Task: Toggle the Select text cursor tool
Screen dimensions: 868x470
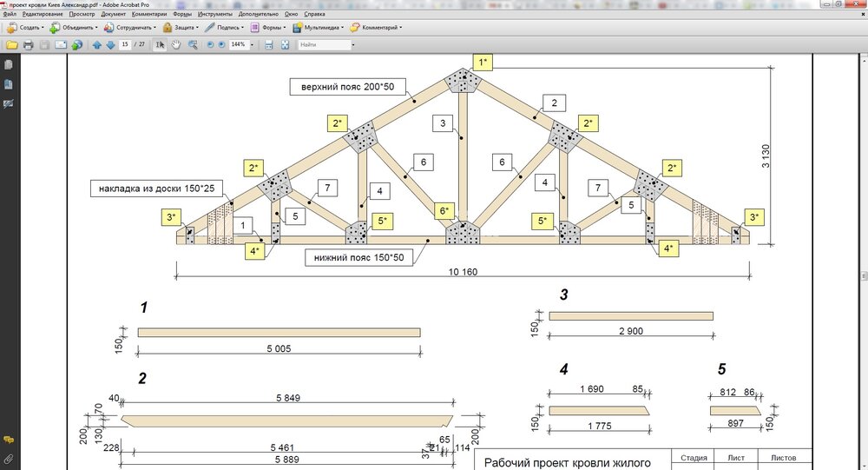Action: (161, 44)
